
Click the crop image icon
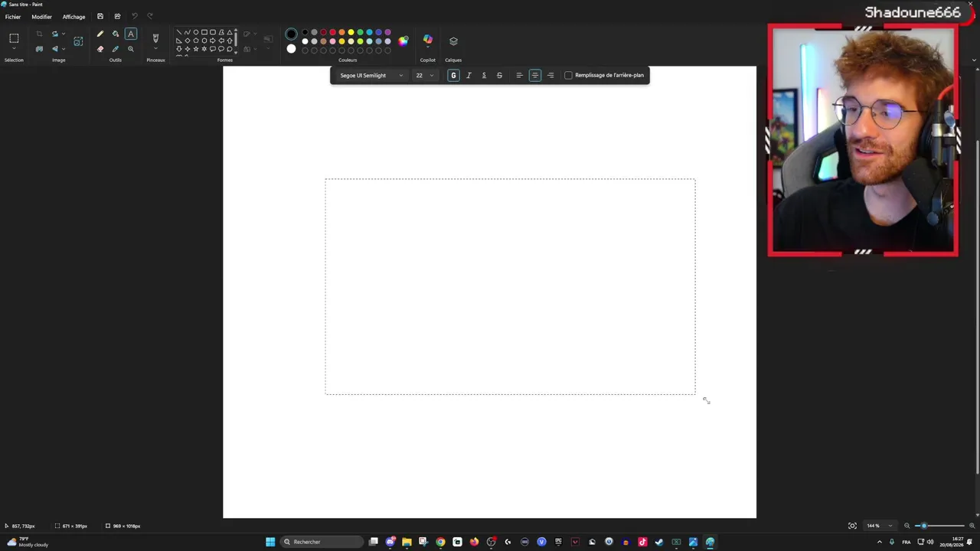tap(39, 34)
